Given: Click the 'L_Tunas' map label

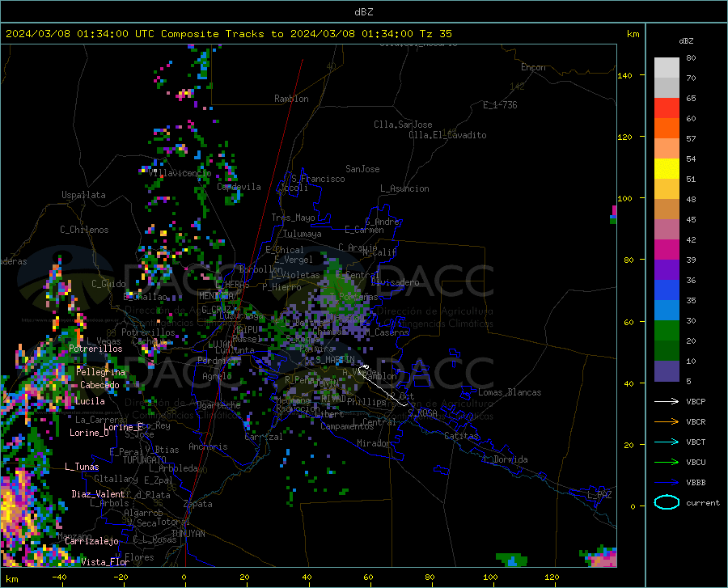Looking at the screenshot, I should pyautogui.click(x=82, y=467).
